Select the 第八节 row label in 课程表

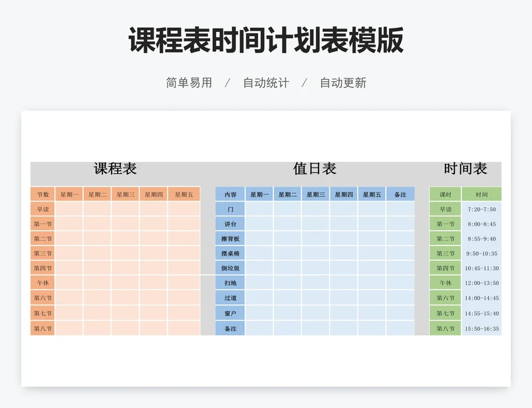click(43, 329)
